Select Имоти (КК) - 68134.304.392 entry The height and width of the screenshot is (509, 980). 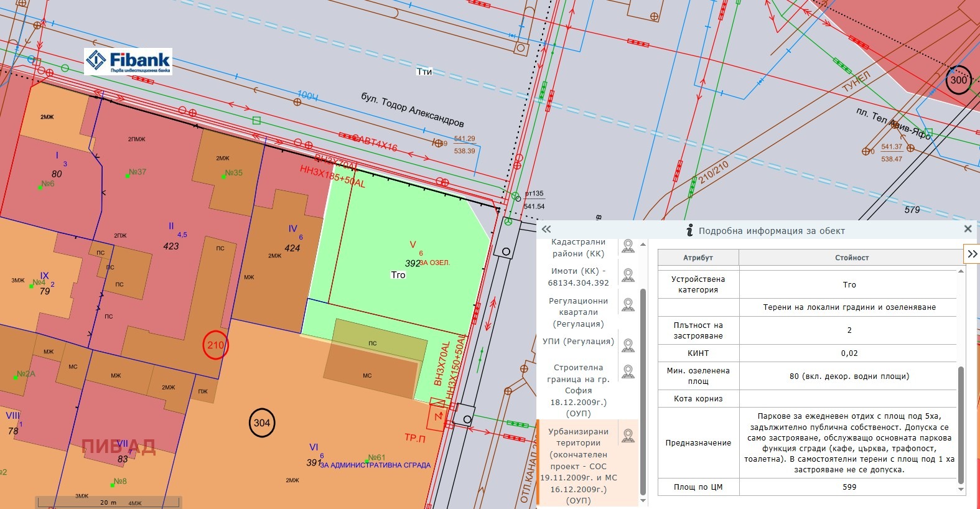tap(578, 277)
